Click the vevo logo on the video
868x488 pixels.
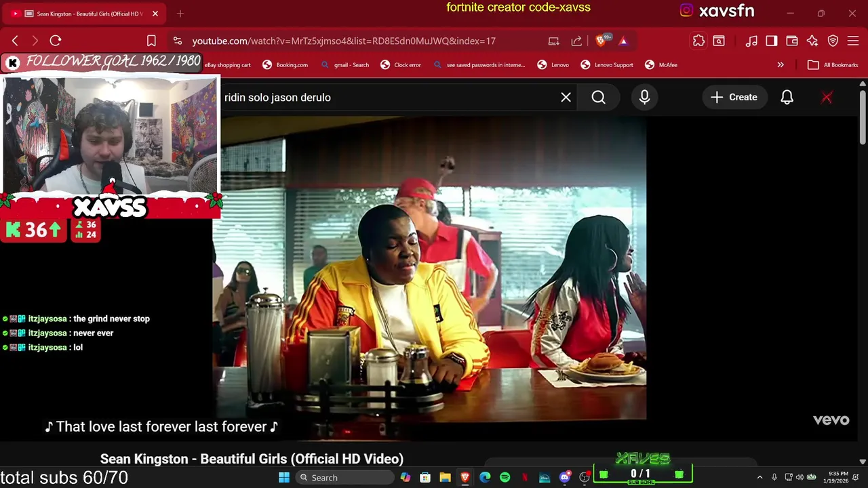tap(831, 420)
